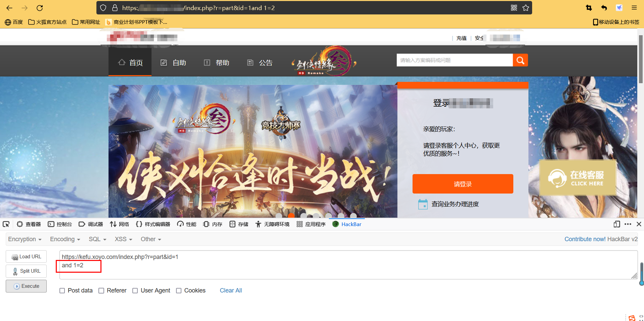Click the Execute button
Screen dimensions: 644x321
pyautogui.click(x=26, y=286)
